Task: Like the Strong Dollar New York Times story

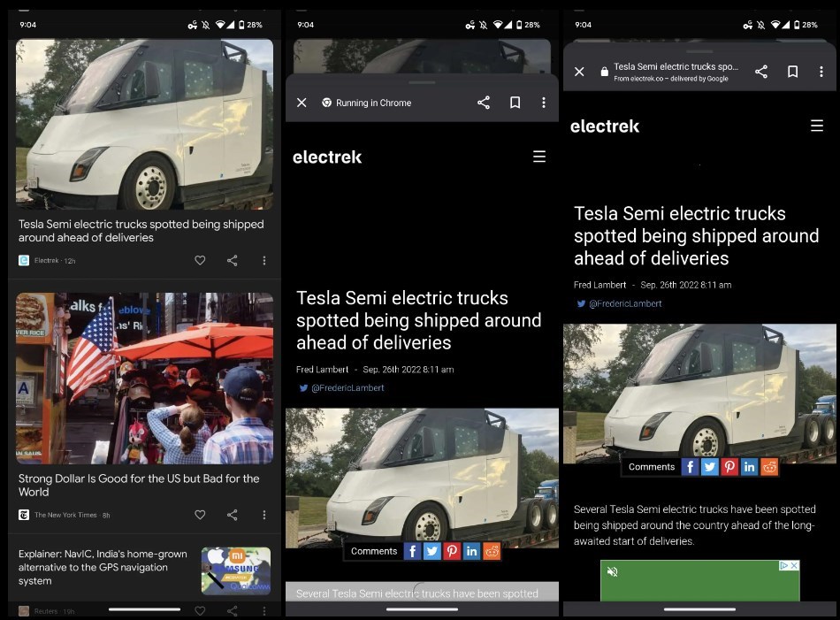Action: click(x=200, y=515)
